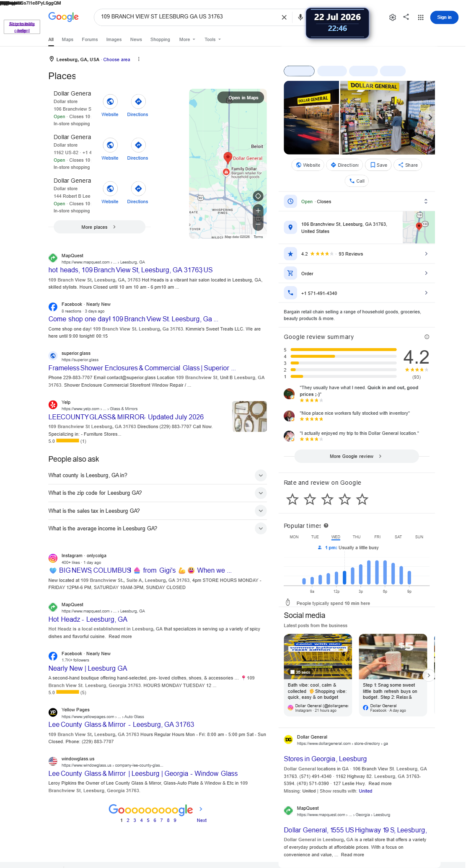
Task: Rate one star on Google
Action: (x=292, y=499)
